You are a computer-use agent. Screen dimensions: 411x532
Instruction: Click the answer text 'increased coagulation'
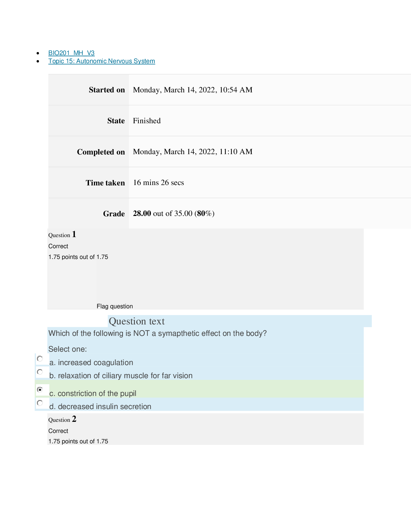95,363
